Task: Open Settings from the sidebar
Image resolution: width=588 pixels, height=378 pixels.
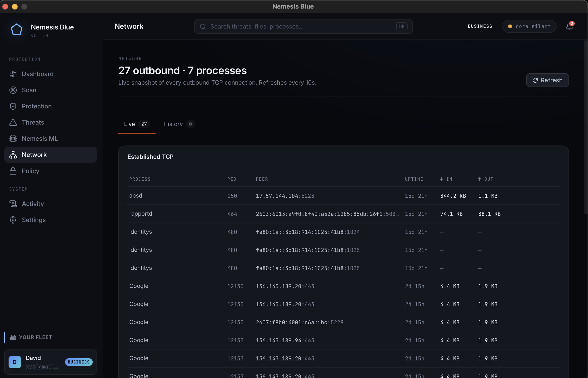Action: [51, 220]
